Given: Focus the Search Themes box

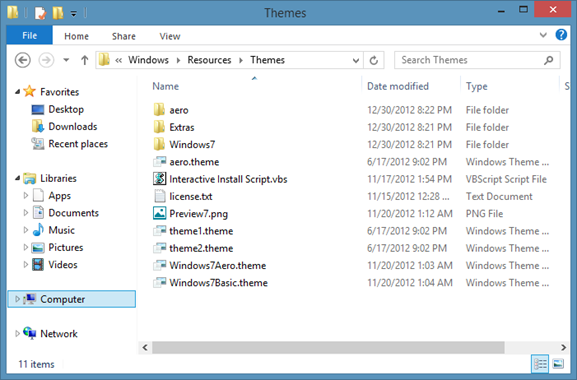Looking at the screenshot, I should (x=477, y=60).
